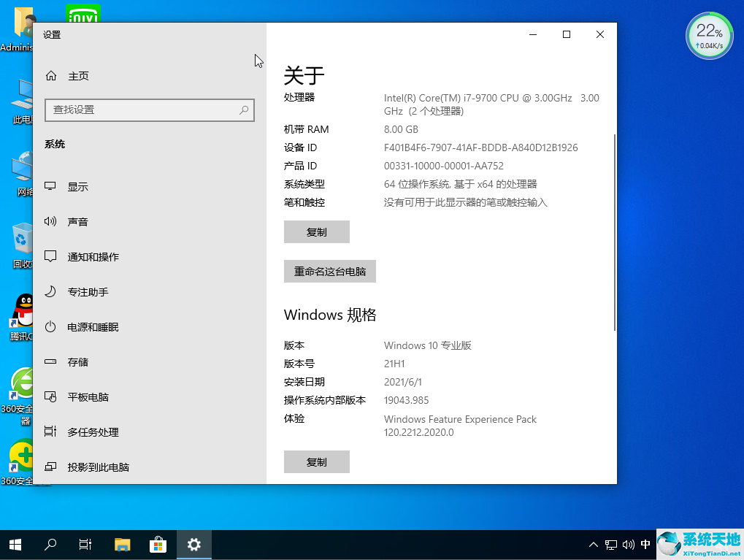This screenshot has height=560, width=744.
Task: Click the 专注助手 moon icon
Action: pos(50,291)
